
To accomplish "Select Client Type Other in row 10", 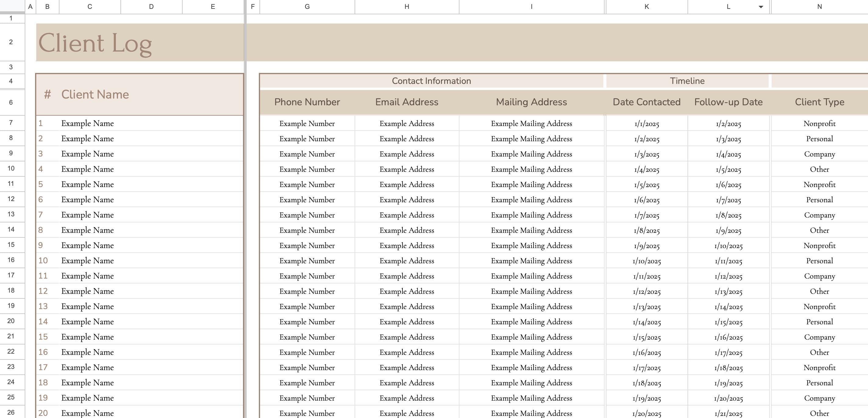I will 820,169.
